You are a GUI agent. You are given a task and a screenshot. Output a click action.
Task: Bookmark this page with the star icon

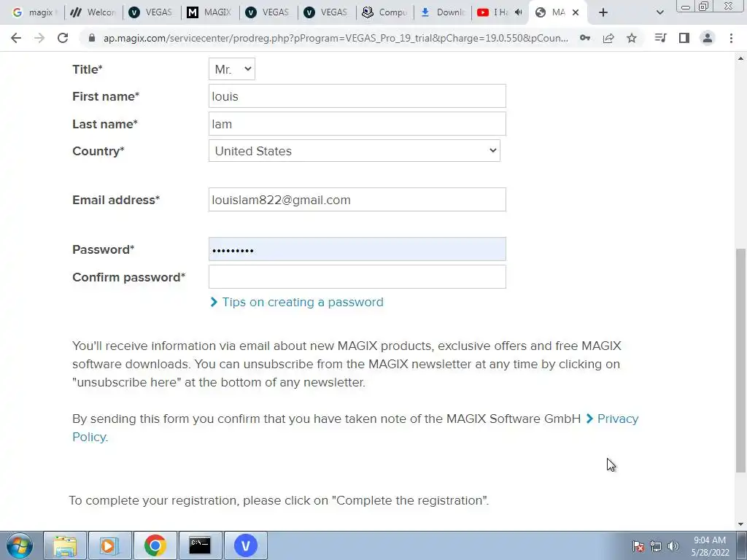pyautogui.click(x=632, y=38)
